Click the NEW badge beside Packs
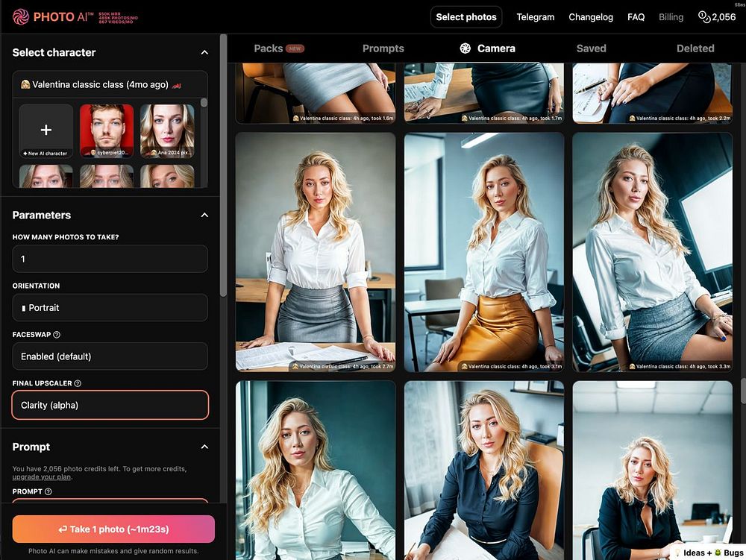Screen dimensions: 746x560 [295, 48]
